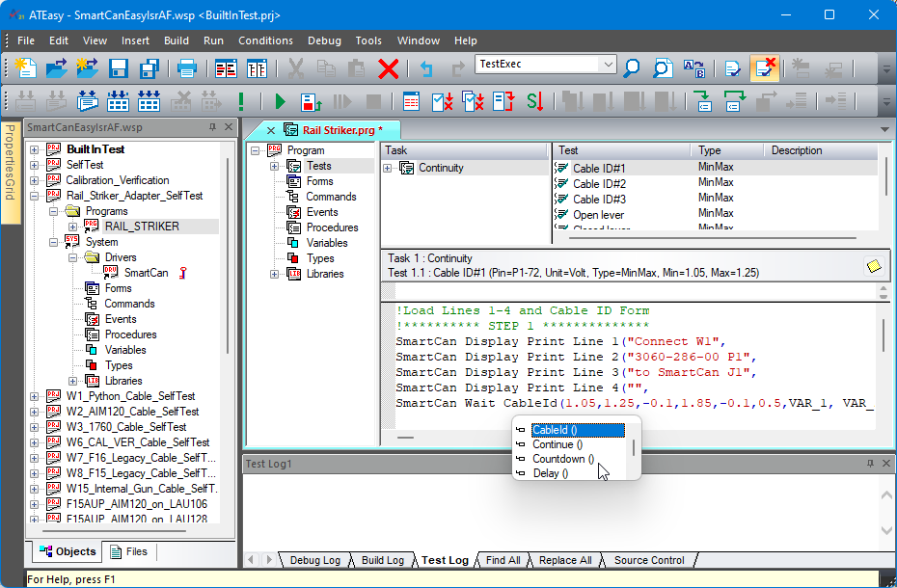The width and height of the screenshot is (897, 588).
Task: Toggle auto-hide pin on Test Log1 panel
Action: tap(870, 464)
